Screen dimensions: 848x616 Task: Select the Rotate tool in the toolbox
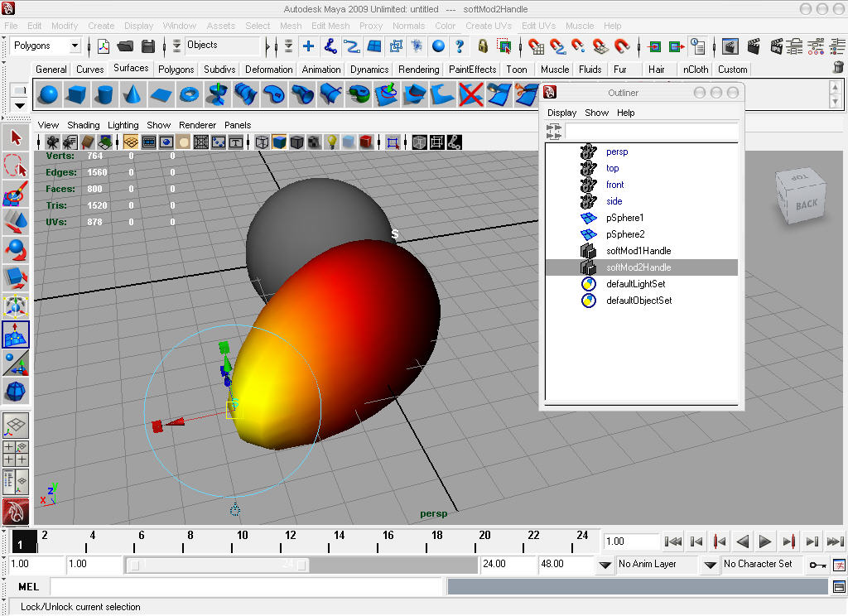click(16, 250)
